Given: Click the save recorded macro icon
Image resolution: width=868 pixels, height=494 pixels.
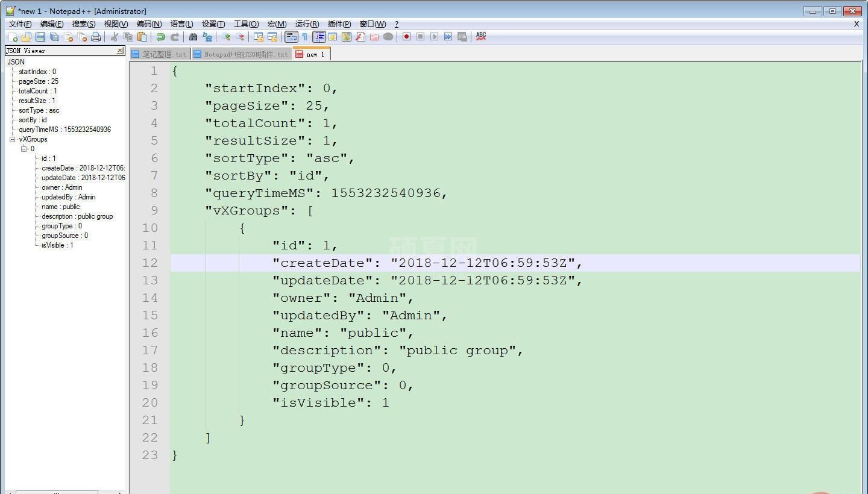Looking at the screenshot, I should click(x=462, y=37).
